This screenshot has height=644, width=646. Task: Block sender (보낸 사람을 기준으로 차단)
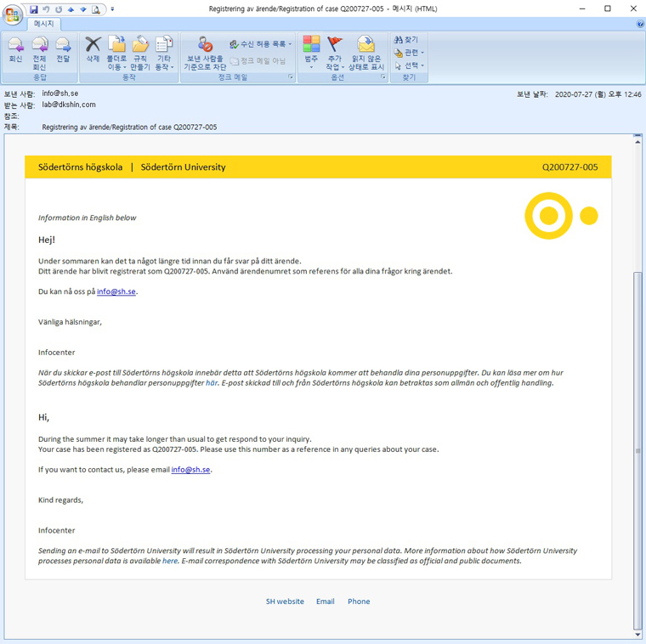point(205,53)
